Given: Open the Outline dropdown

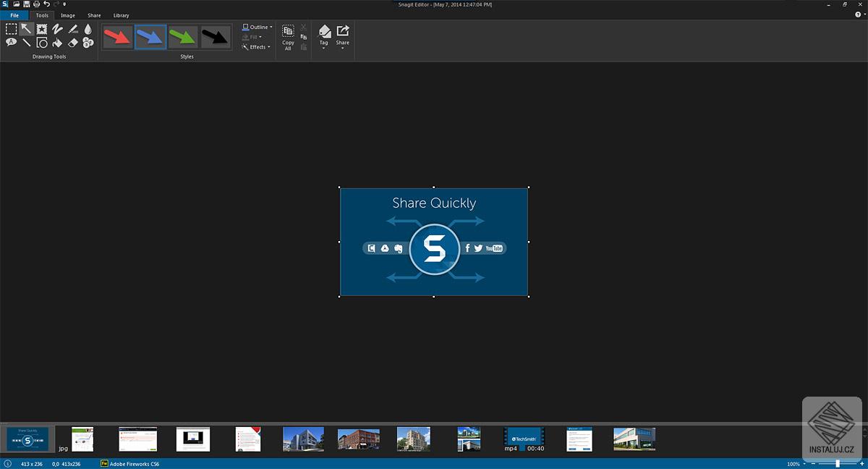Looking at the screenshot, I should (x=258, y=27).
